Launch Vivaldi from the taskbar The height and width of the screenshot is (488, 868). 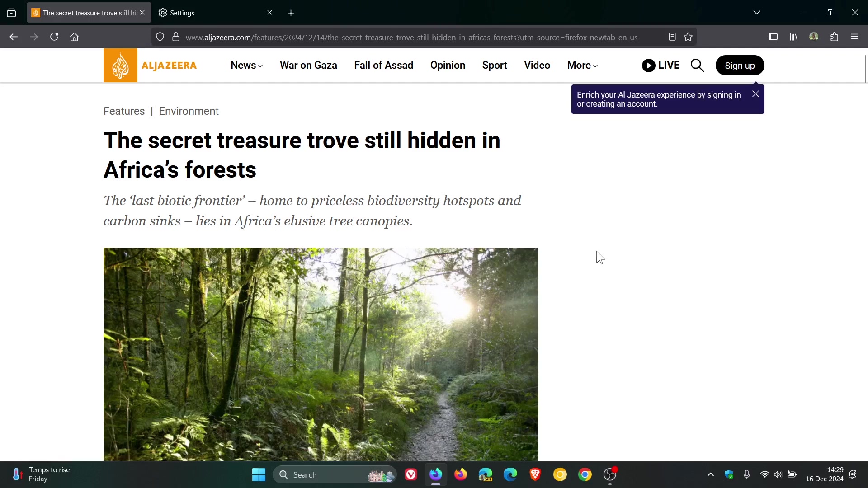click(x=411, y=474)
